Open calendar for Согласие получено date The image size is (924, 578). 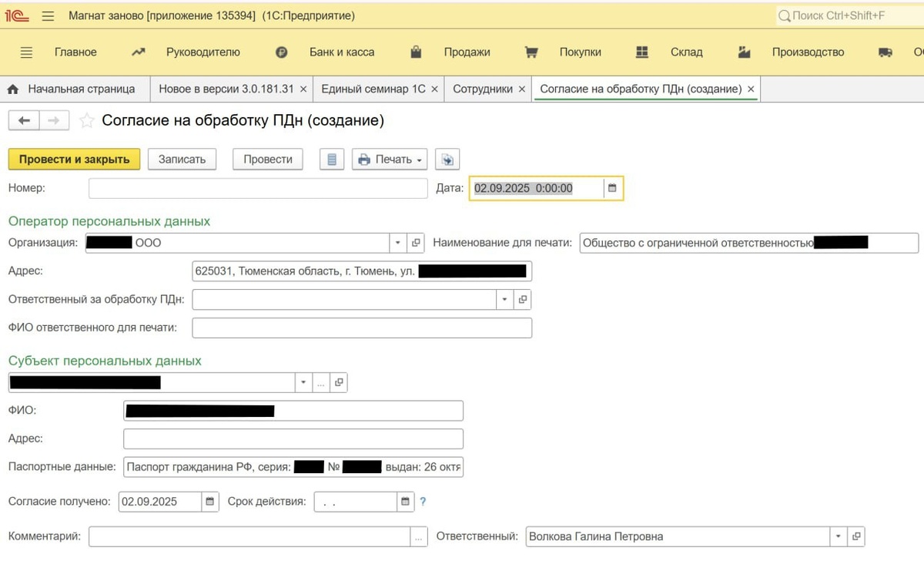pos(210,502)
